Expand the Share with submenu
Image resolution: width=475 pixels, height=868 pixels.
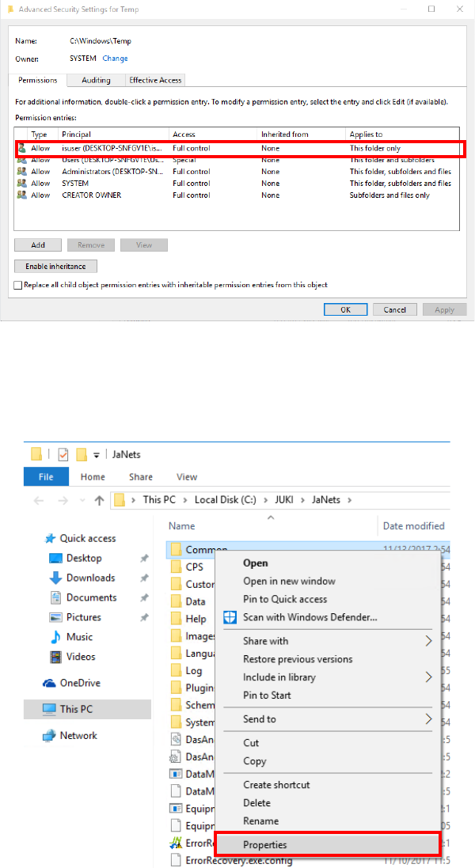(x=328, y=641)
